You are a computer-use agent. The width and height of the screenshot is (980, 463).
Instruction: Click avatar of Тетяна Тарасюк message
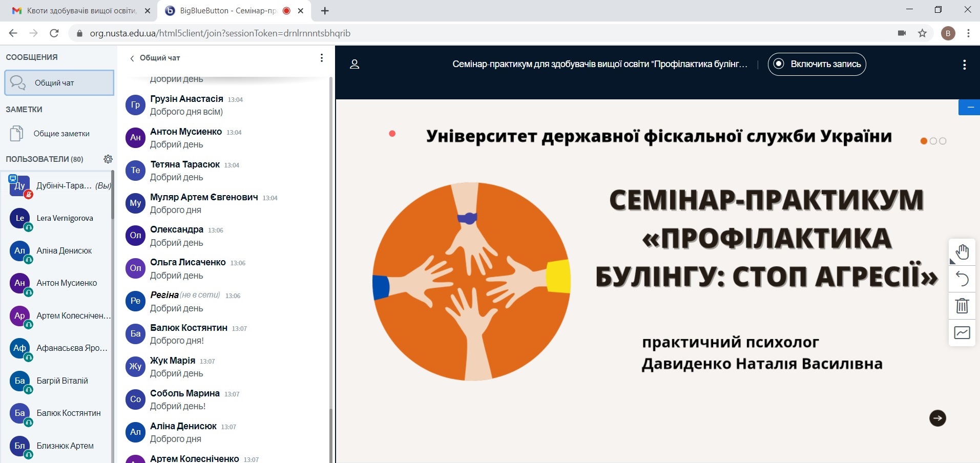(x=135, y=170)
